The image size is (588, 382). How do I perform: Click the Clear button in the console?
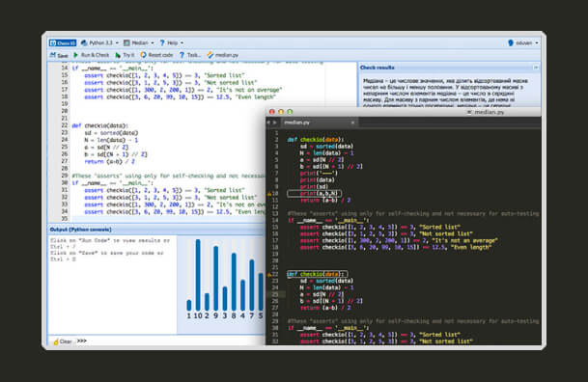[x=62, y=341]
